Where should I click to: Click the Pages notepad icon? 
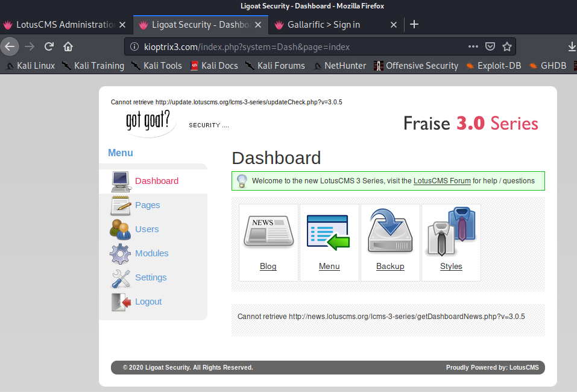coord(121,206)
